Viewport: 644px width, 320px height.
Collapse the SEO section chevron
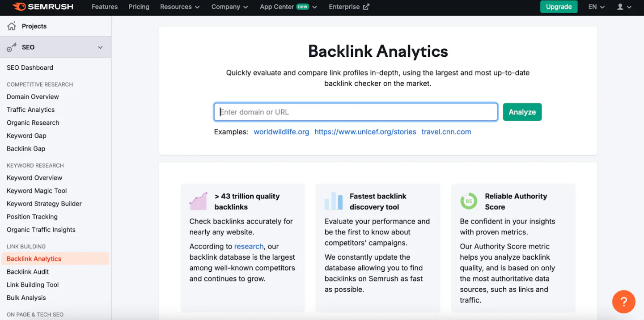(x=100, y=47)
